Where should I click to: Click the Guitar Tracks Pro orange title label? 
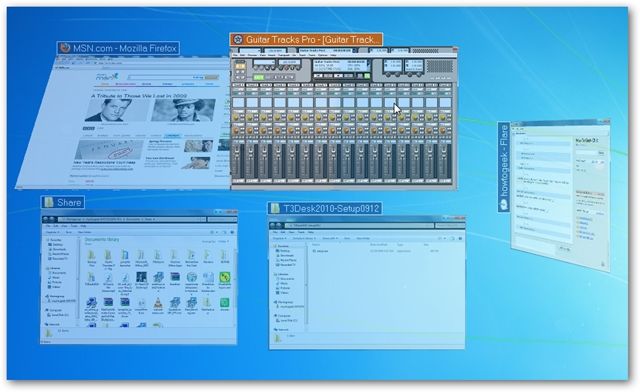coord(306,40)
